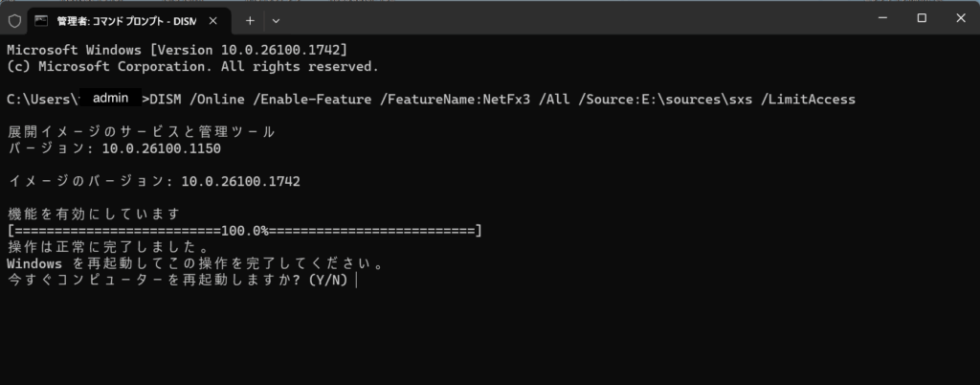The height and width of the screenshot is (385, 980).
Task: Click the 展開イメージのサービスと管理ツール line
Action: [141, 130]
